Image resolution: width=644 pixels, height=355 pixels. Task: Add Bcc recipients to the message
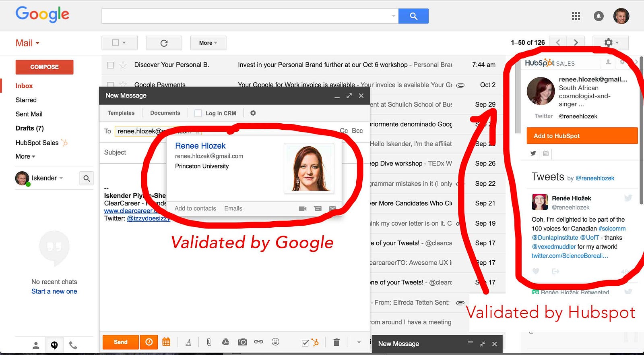(x=357, y=131)
